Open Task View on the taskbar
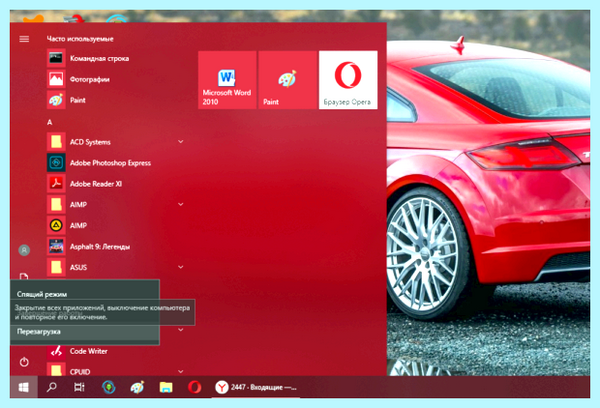 pos(79,387)
